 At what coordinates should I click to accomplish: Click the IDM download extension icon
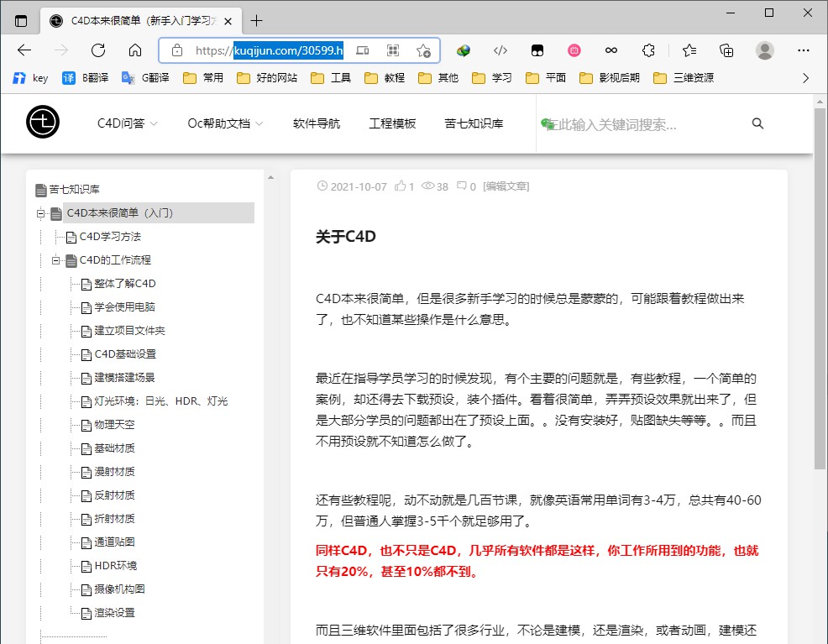464,50
